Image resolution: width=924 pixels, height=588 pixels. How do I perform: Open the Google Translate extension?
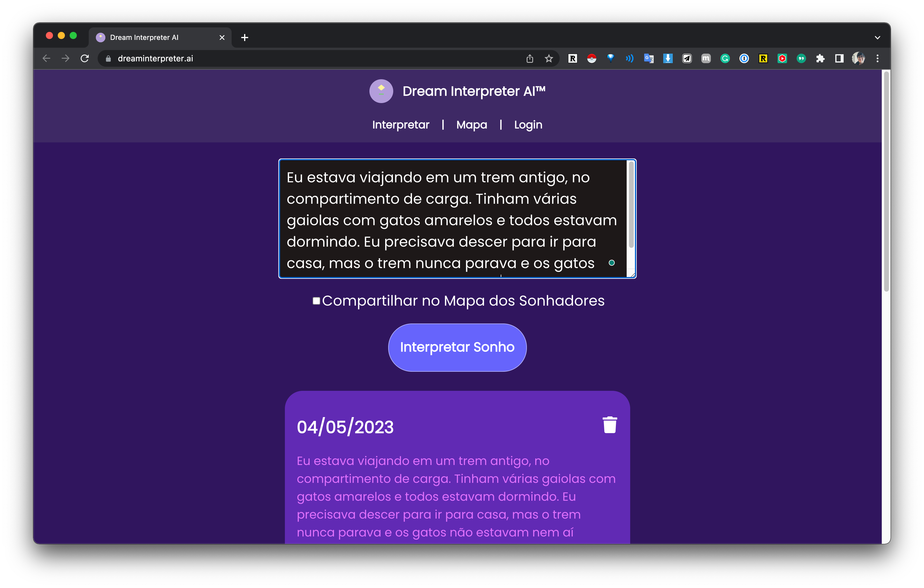coord(649,58)
